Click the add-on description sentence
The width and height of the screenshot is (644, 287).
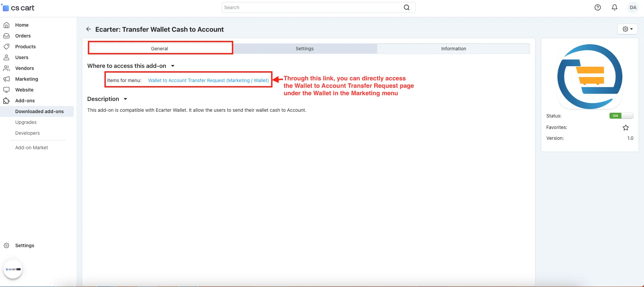[197, 110]
